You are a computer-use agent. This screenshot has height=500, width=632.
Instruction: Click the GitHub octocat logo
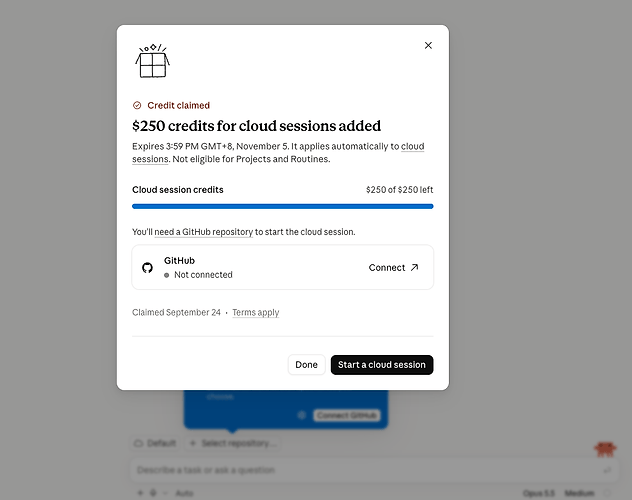point(148,268)
